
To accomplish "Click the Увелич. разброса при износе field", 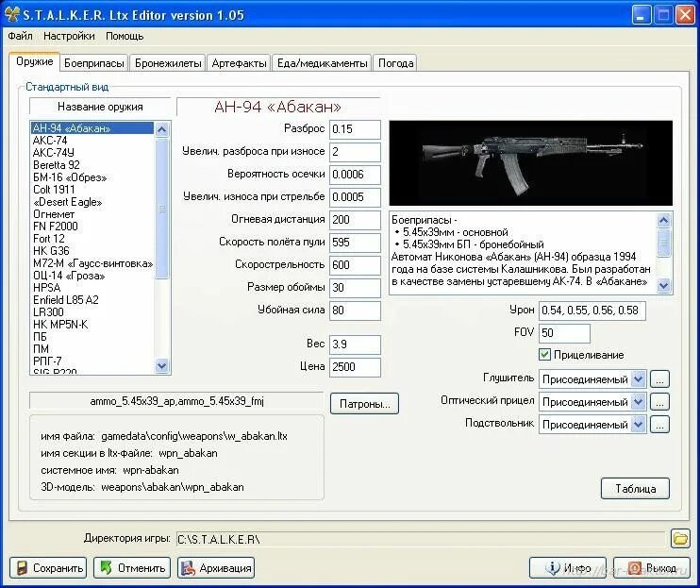I will coord(355,152).
